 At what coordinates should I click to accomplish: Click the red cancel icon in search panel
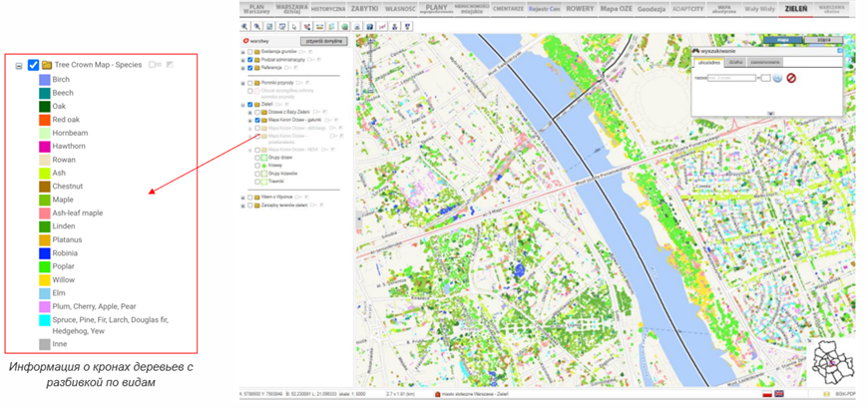coord(791,78)
